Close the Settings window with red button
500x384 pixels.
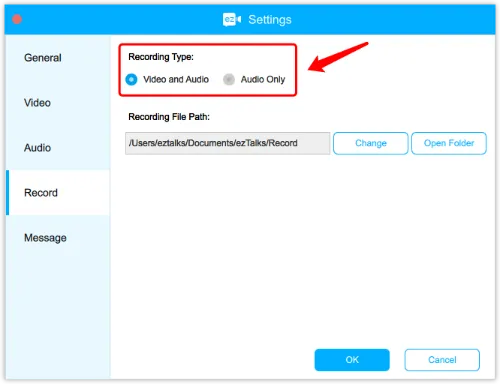pos(17,19)
